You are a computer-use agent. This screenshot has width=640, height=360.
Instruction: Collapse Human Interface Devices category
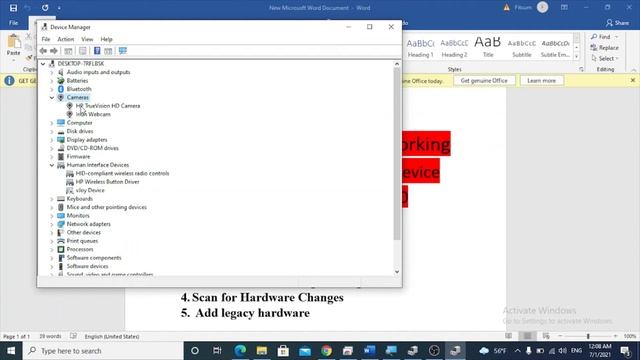coord(52,165)
